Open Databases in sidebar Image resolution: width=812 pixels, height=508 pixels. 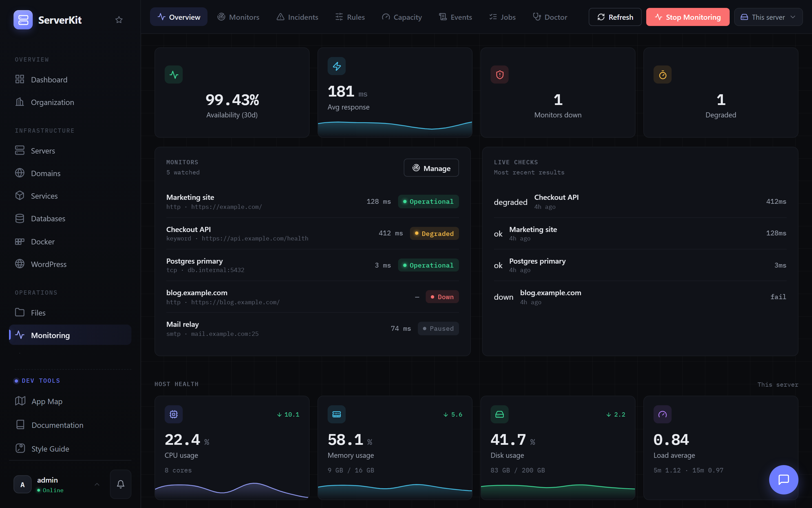click(x=70, y=218)
